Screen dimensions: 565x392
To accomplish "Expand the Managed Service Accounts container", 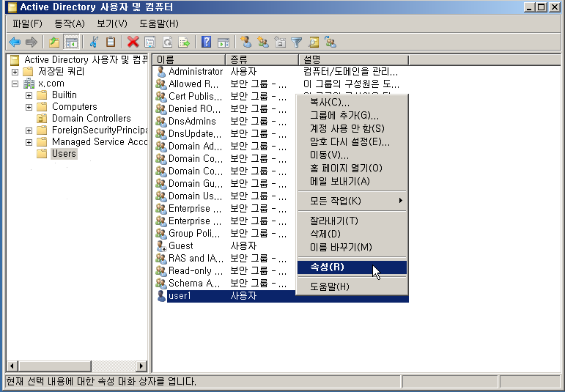I will coord(29,142).
